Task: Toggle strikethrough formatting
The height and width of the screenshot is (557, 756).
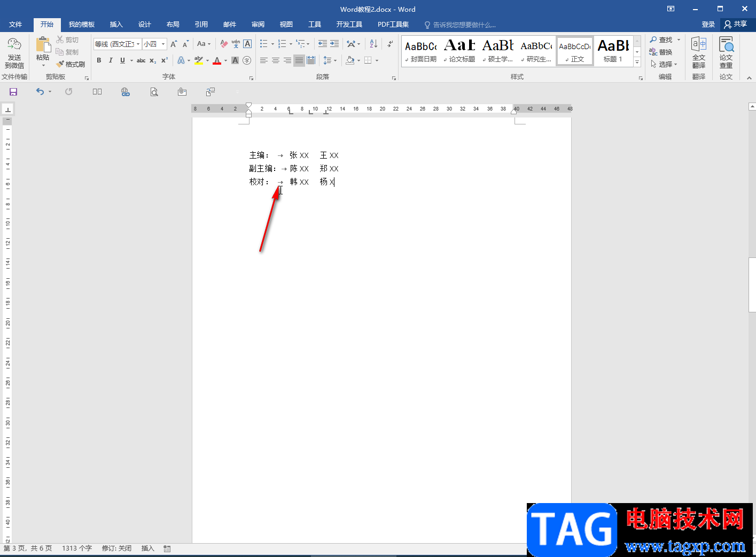Action: pos(141,60)
